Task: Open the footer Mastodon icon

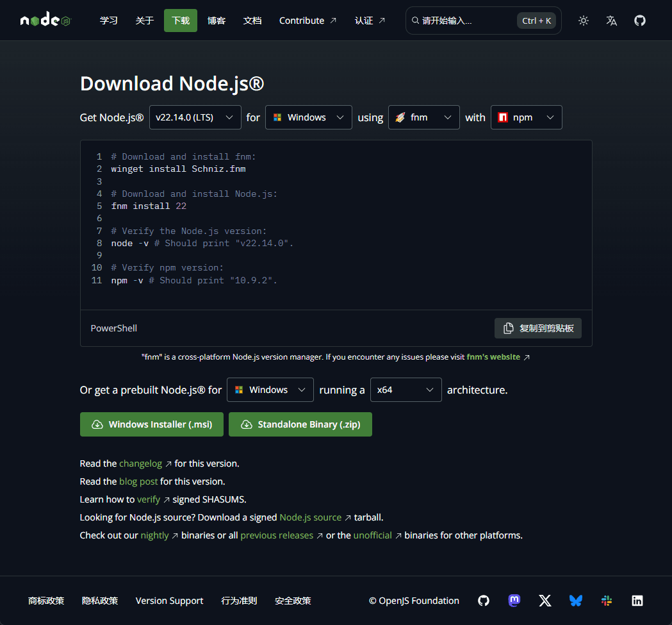Action: pyautogui.click(x=514, y=601)
